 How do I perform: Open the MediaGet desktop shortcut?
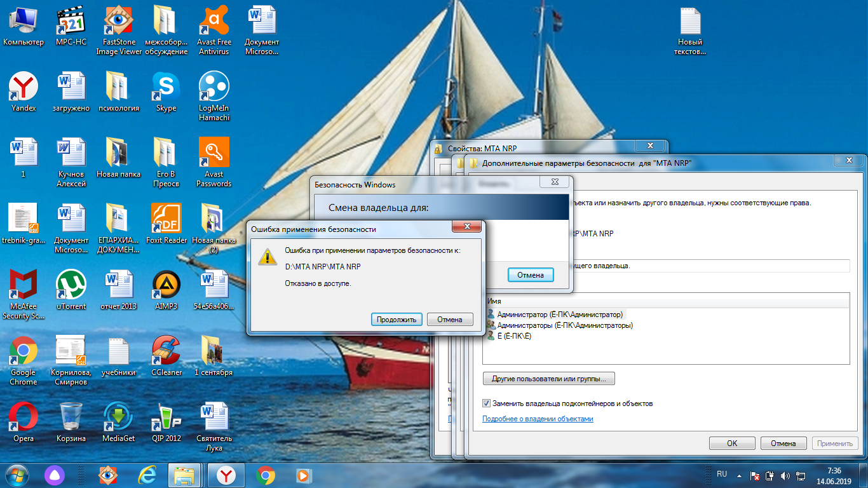[119, 423]
